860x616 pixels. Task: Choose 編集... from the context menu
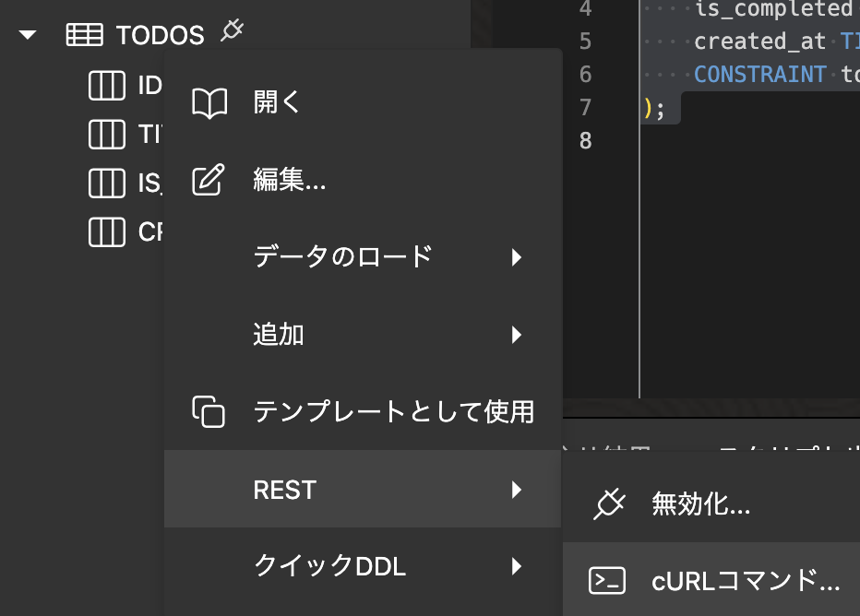click(x=363, y=180)
